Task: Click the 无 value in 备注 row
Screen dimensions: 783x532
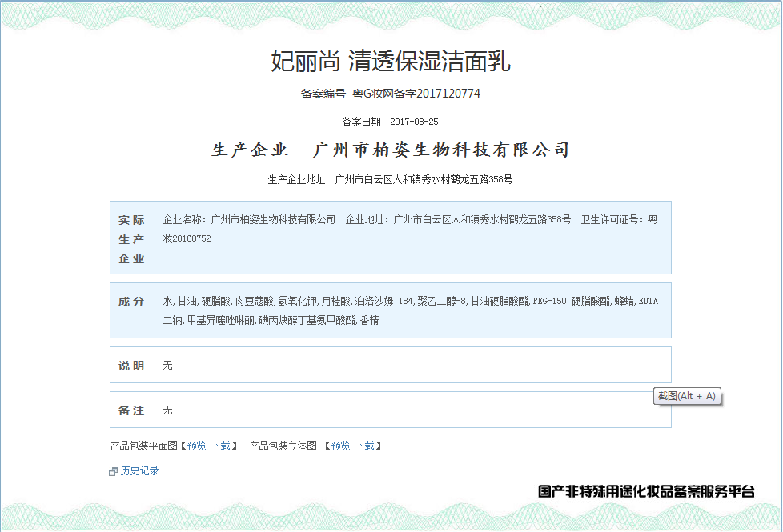Action: [168, 410]
